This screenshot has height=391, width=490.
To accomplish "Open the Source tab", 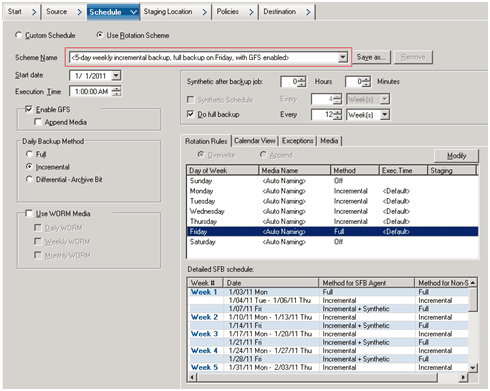I will pos(64,12).
